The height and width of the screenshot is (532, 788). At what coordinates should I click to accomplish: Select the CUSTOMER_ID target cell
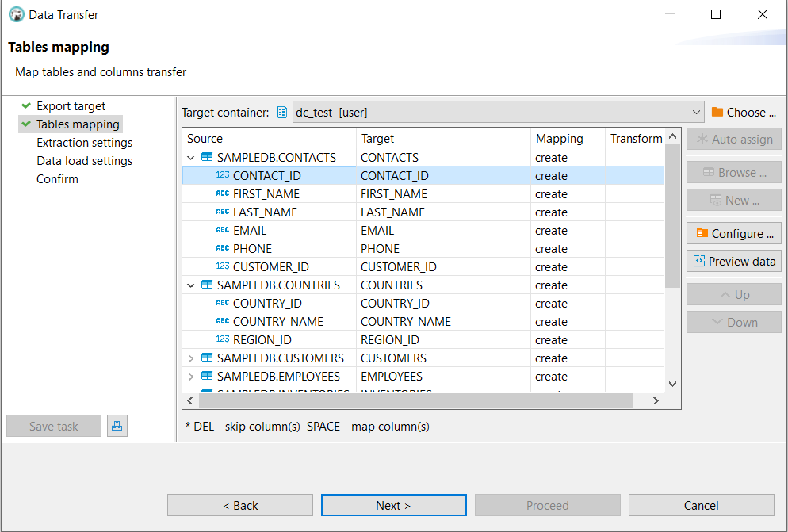coord(443,267)
